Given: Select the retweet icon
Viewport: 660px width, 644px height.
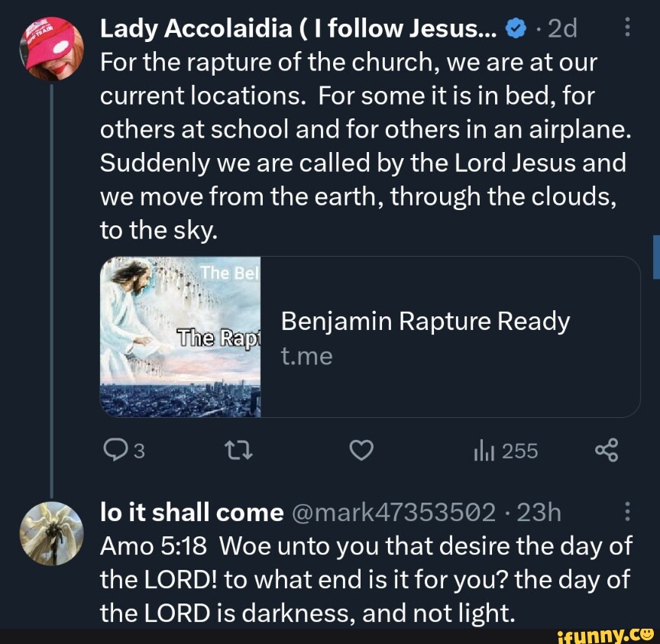Looking at the screenshot, I should point(239,450).
